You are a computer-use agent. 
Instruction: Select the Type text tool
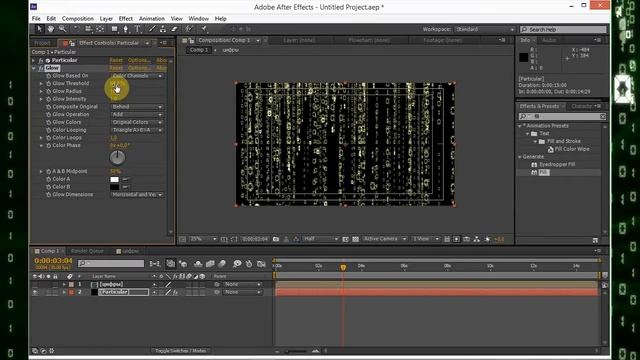point(137,29)
